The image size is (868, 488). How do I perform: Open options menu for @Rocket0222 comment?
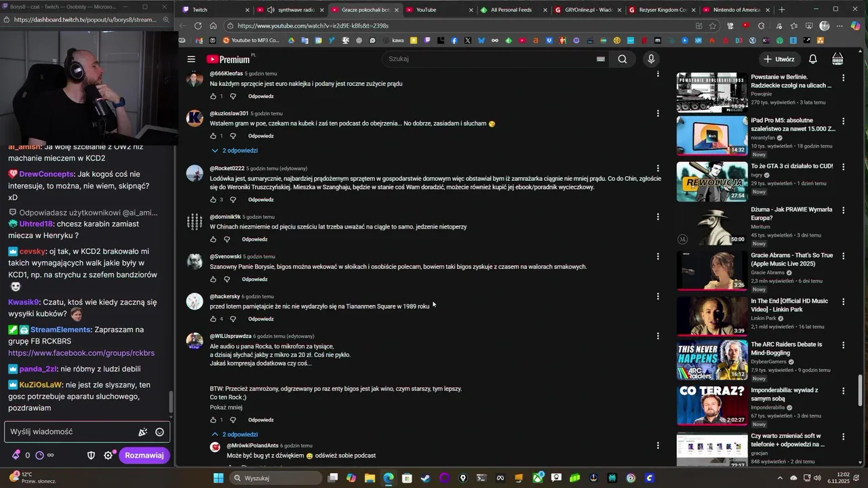[658, 168]
